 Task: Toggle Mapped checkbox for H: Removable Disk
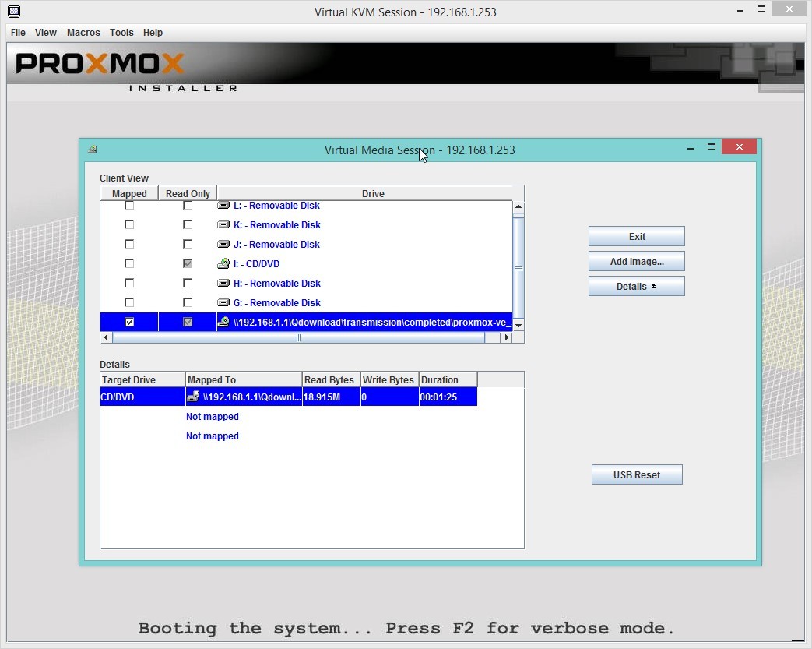pos(129,283)
